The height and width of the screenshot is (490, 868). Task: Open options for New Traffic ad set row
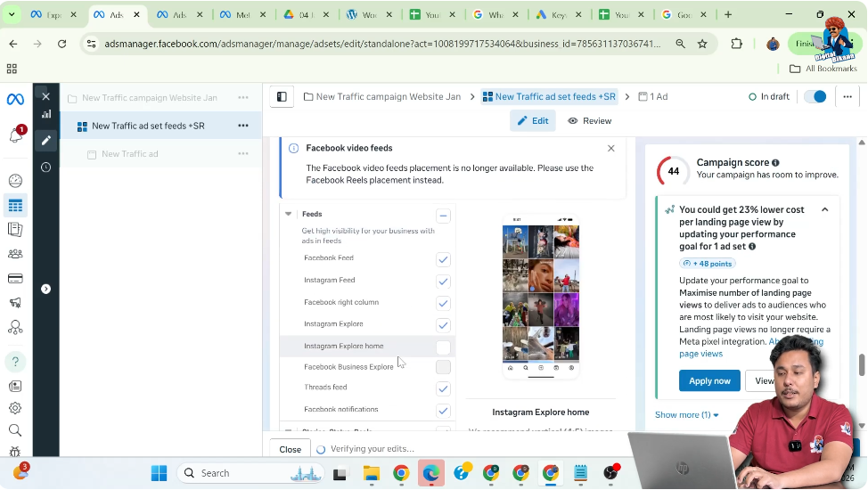[x=243, y=126]
